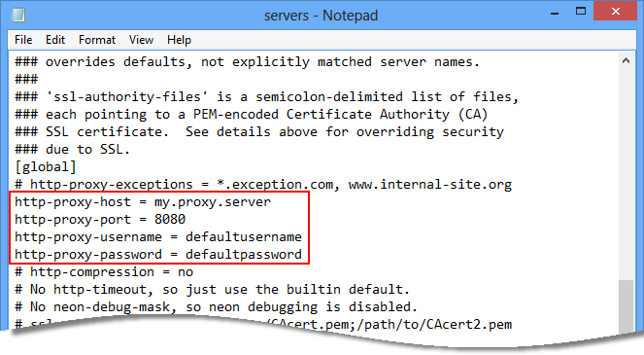Place cursor in line 'http-proxy-host = my.proxy.server'

[x=143, y=202]
